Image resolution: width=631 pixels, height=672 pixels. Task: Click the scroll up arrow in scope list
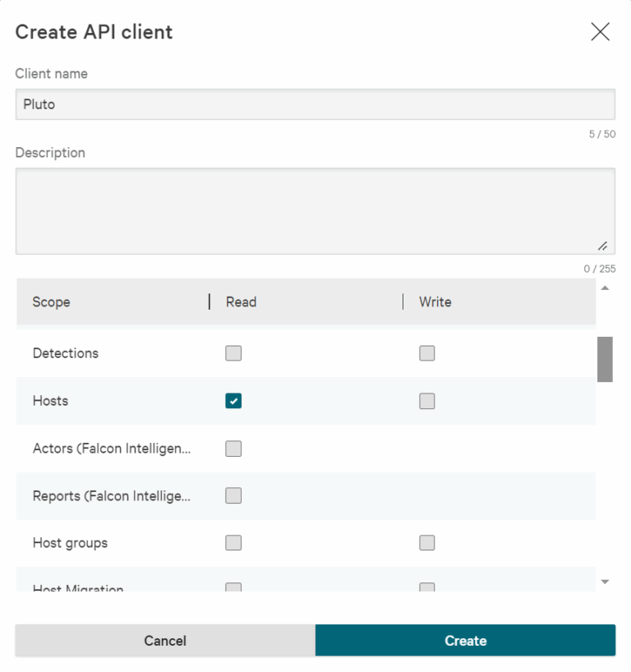(x=605, y=288)
